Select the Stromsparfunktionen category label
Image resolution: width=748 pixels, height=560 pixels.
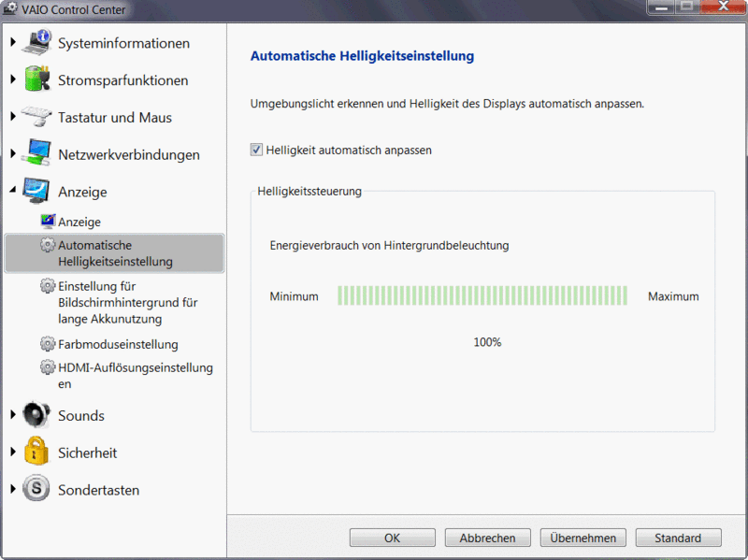tap(123, 80)
